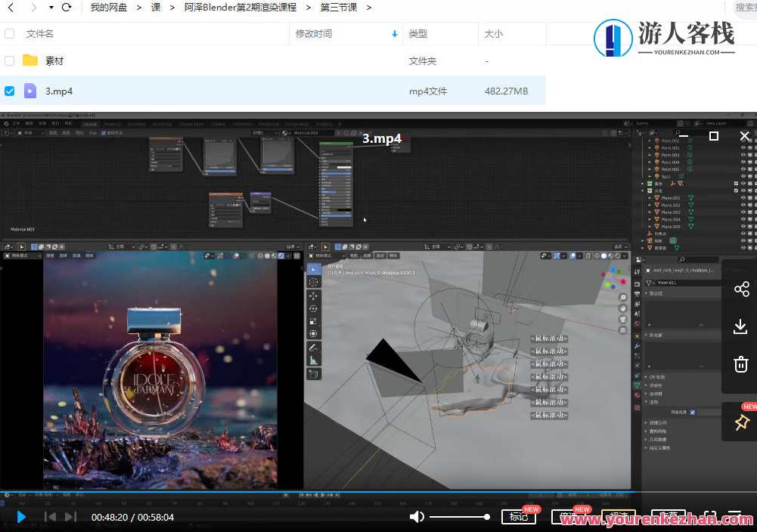Expand the Plane.012 item in the outliner
This screenshot has width=757, height=532.
click(x=650, y=205)
